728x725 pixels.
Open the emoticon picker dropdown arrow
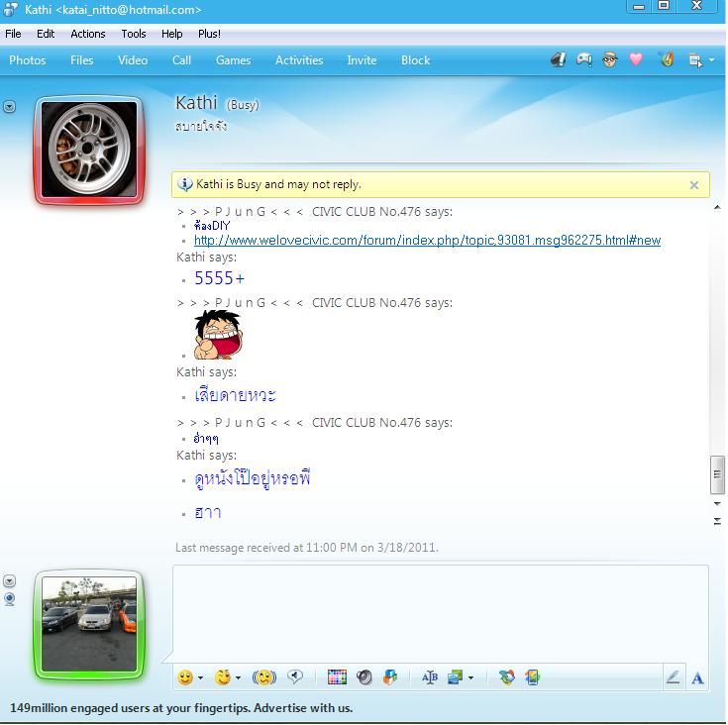[200, 678]
